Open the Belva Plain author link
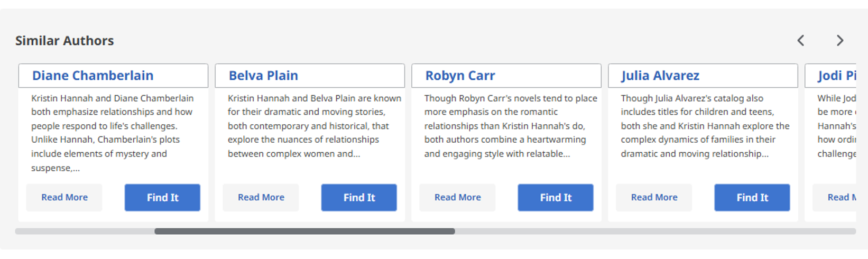The image size is (868, 259). click(263, 76)
